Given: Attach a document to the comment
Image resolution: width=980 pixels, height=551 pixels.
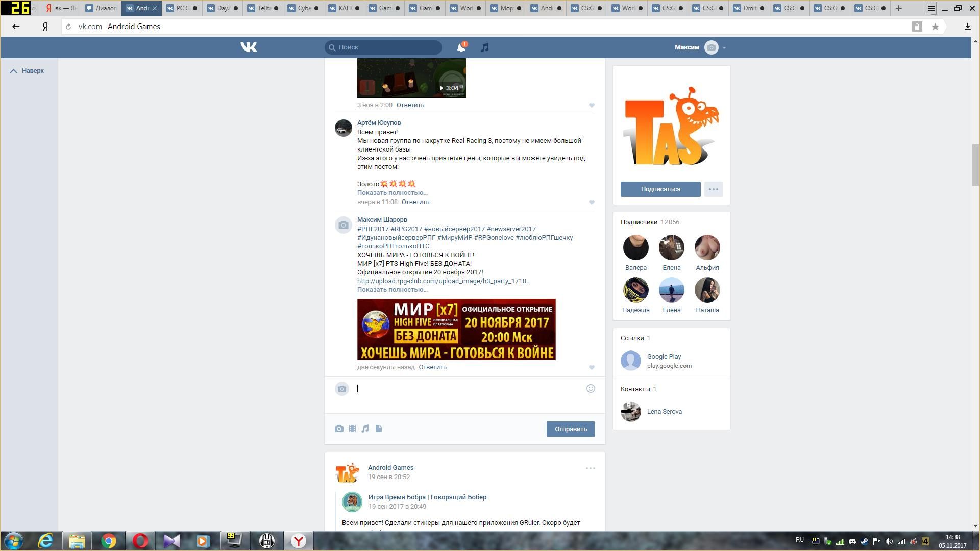Looking at the screenshot, I should point(379,429).
